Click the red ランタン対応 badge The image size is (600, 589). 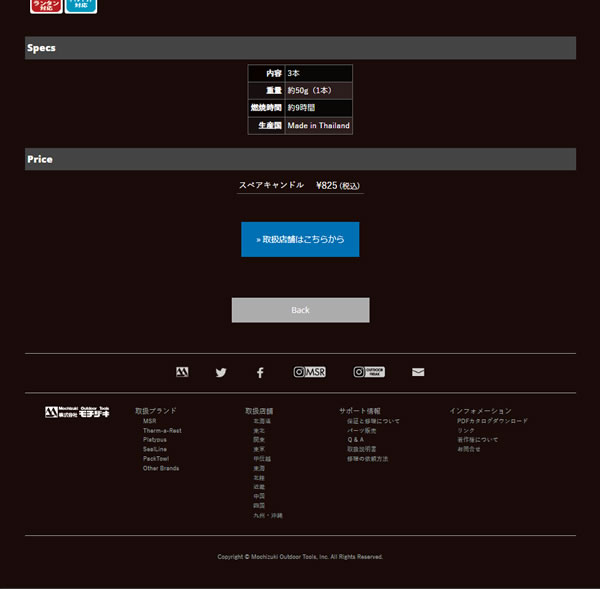[46, 6]
